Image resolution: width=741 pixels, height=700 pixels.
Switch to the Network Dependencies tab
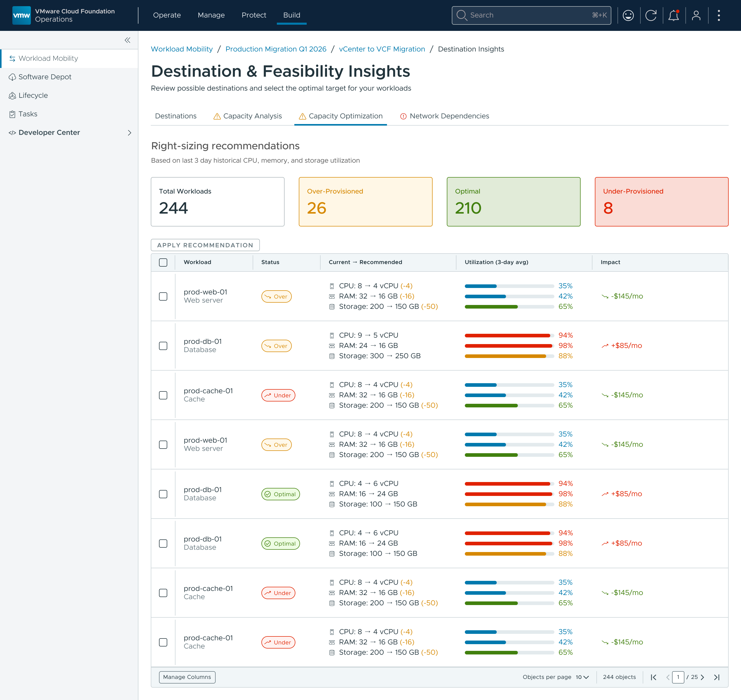pos(444,116)
